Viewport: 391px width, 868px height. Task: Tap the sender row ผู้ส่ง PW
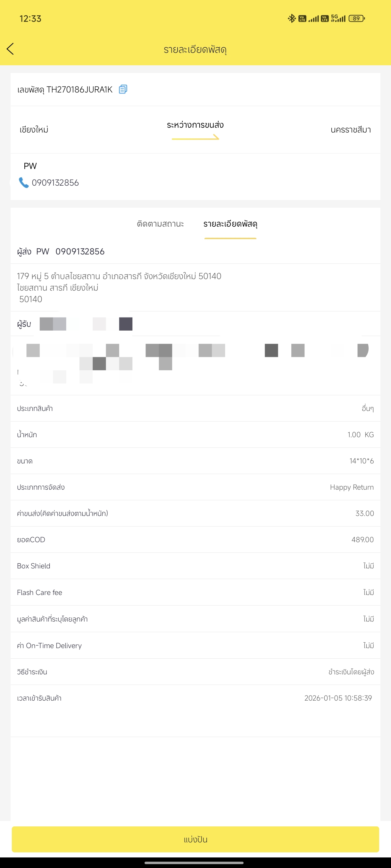61,252
